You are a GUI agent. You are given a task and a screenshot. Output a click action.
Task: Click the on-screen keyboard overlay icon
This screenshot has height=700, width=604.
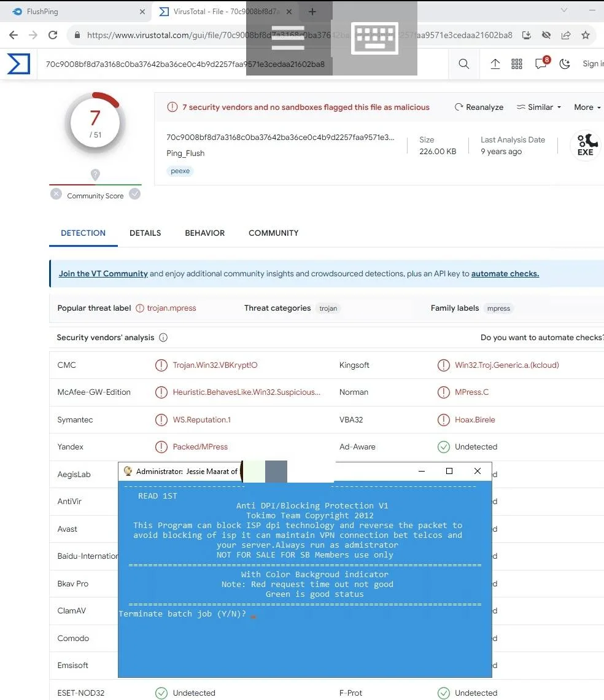(x=374, y=39)
